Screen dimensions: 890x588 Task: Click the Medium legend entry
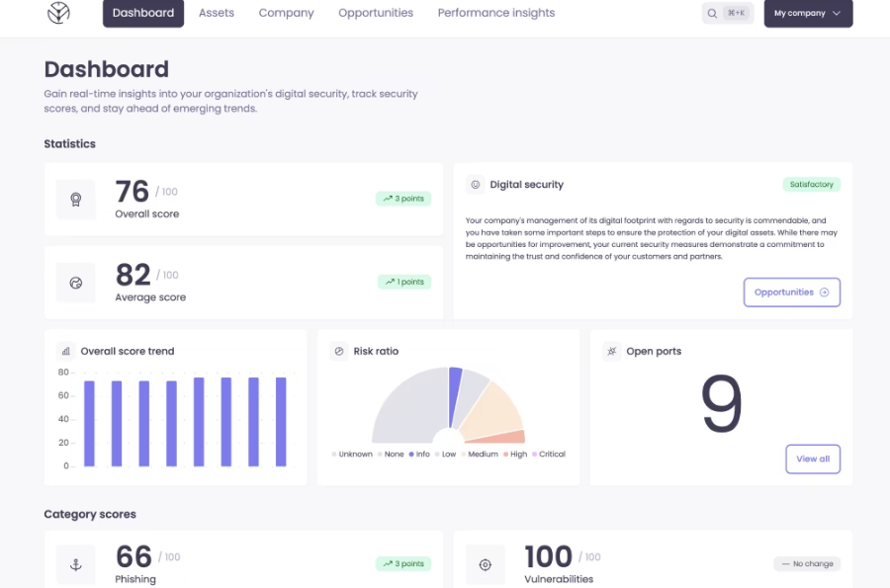pos(480,455)
